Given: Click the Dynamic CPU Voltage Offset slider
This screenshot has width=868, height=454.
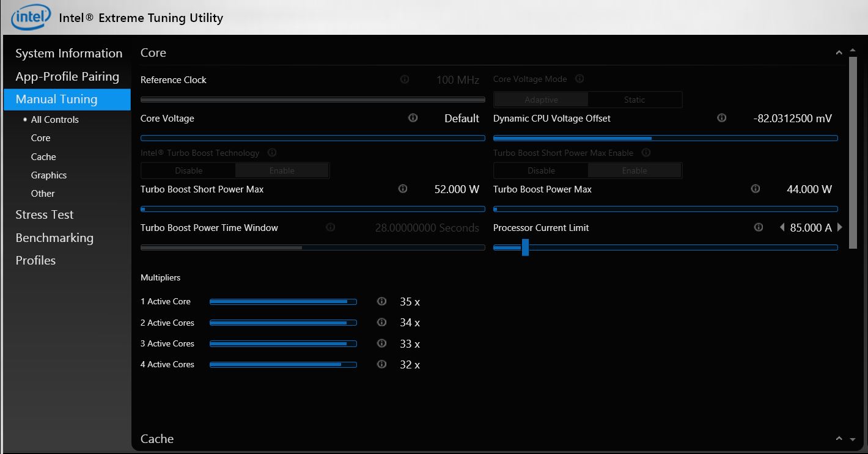Looking at the screenshot, I should click(x=666, y=138).
